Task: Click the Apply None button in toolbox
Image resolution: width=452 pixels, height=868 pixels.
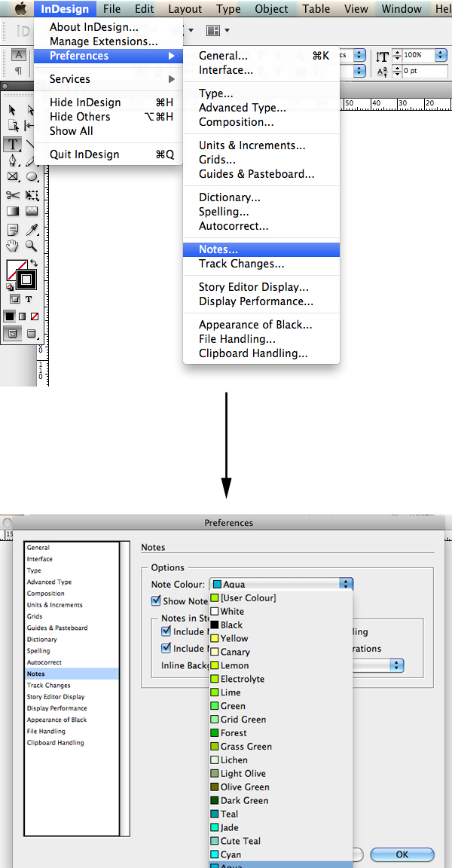Action: pos(35,316)
